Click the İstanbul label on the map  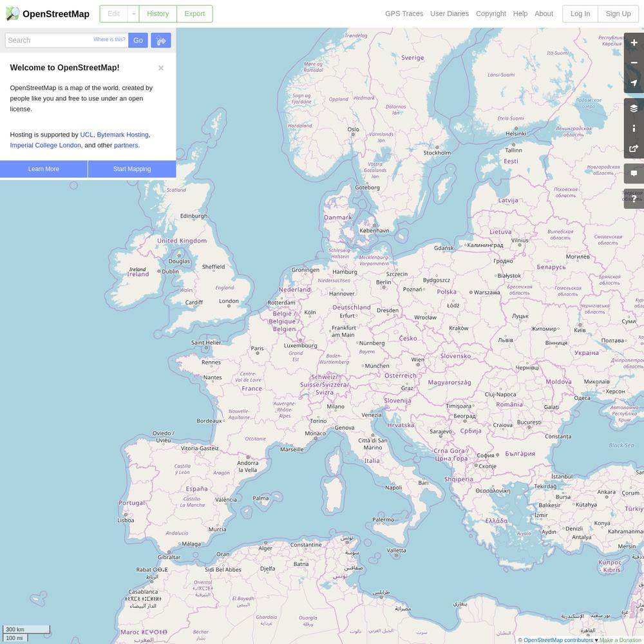pyautogui.click(x=562, y=477)
